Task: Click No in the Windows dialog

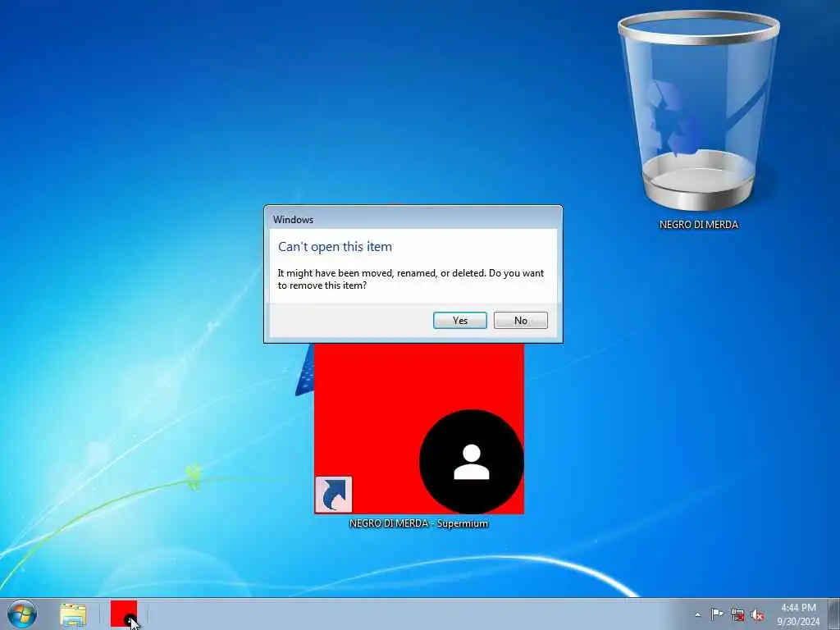Action: tap(520, 321)
